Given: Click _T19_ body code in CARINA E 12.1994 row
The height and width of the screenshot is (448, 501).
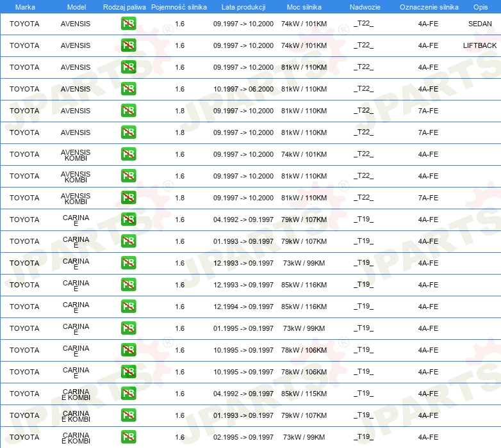Looking at the screenshot, I should coord(364,307).
